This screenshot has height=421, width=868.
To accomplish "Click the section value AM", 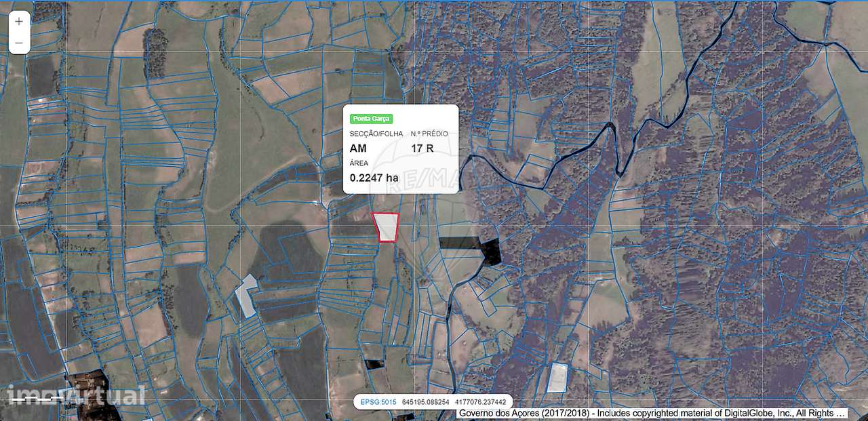I will click(357, 148).
